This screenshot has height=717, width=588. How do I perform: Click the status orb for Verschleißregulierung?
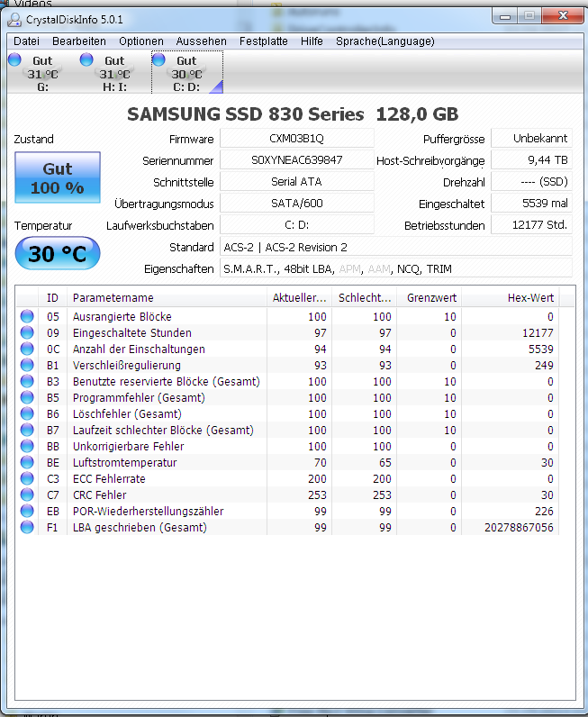click(x=27, y=365)
